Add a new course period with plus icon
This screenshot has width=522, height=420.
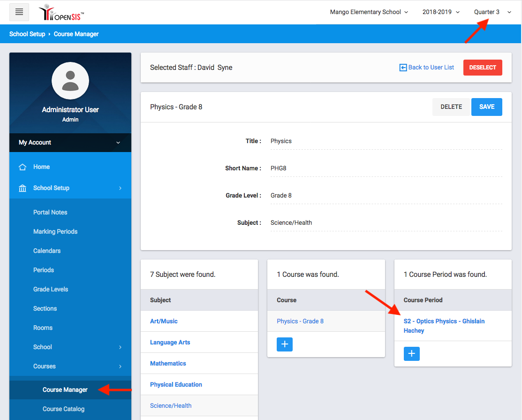(412, 353)
